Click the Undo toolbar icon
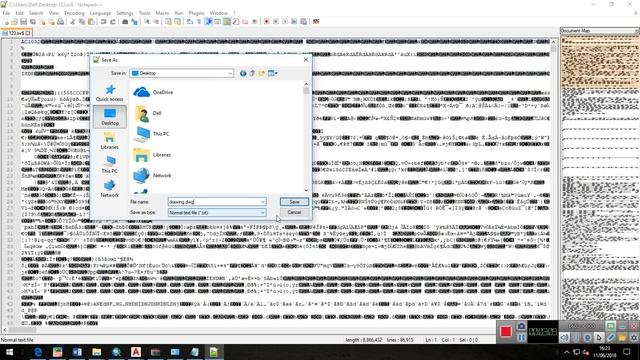The width and height of the screenshot is (640, 360). pyautogui.click(x=104, y=22)
